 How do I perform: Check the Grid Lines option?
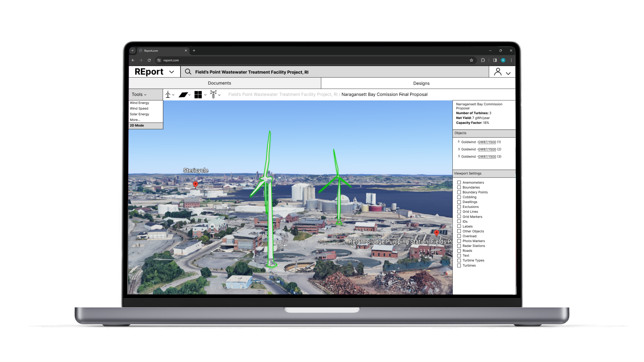click(x=459, y=212)
